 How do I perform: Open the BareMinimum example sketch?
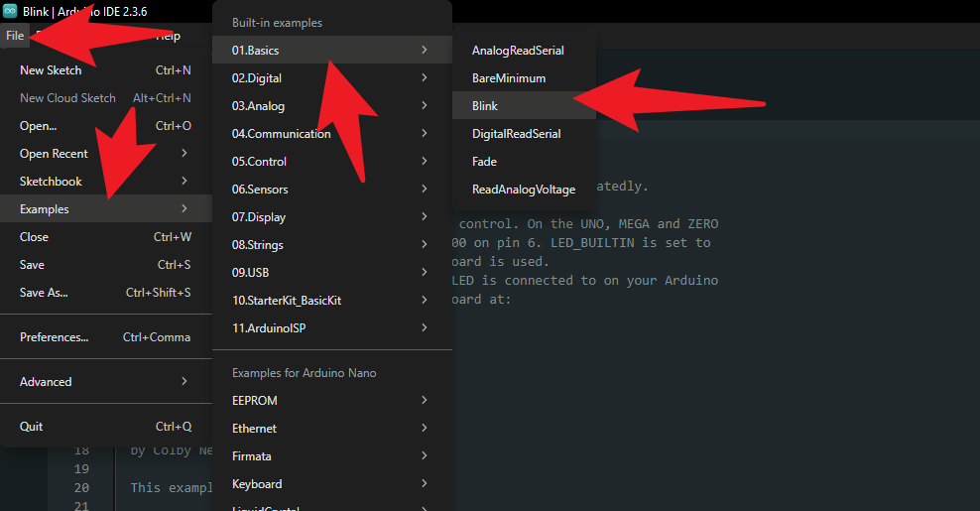(524, 78)
